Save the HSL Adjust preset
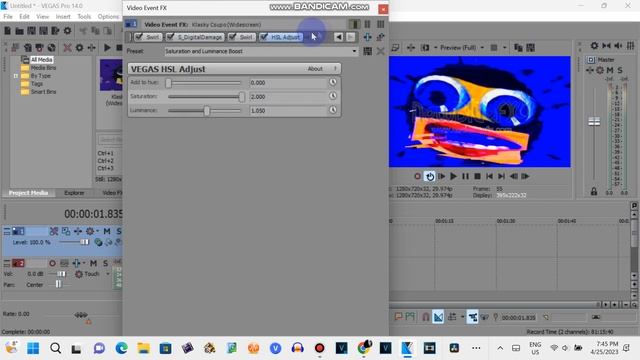Viewport: 640px width, 360px height. point(368,51)
